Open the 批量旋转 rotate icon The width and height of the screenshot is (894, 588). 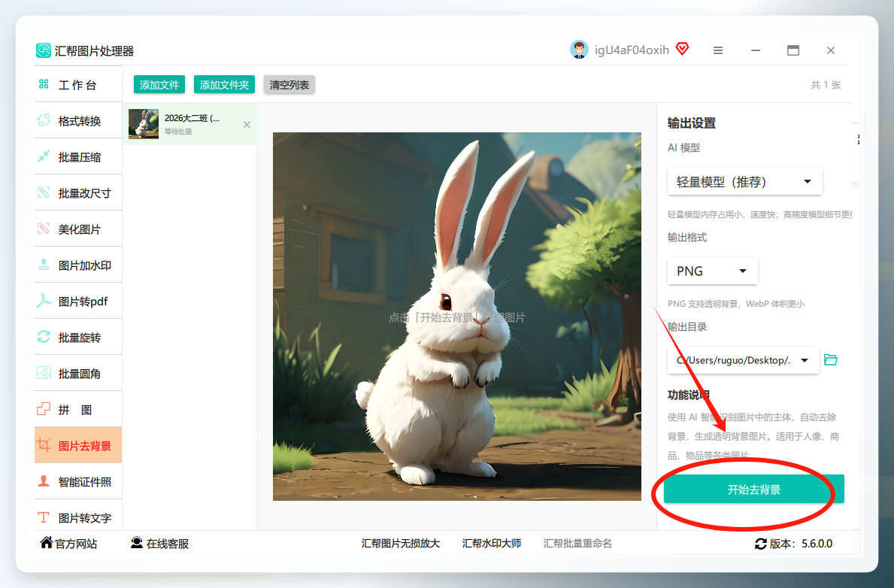pos(44,337)
